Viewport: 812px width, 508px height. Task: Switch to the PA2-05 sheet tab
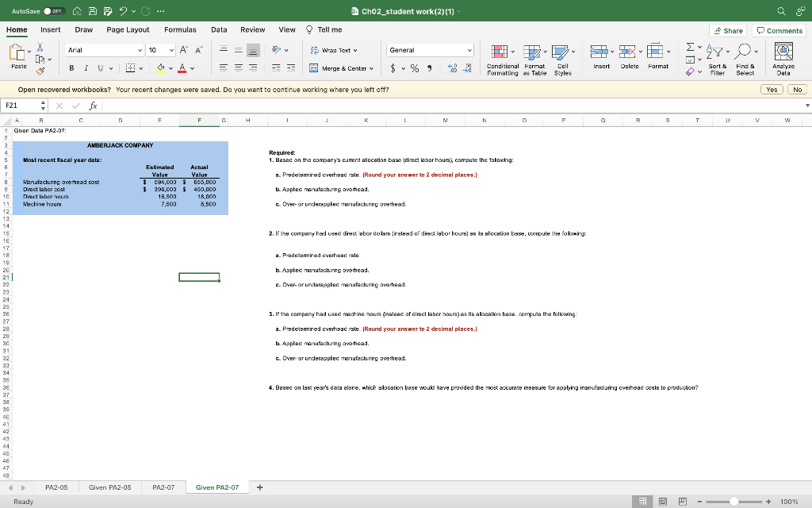pyautogui.click(x=56, y=487)
